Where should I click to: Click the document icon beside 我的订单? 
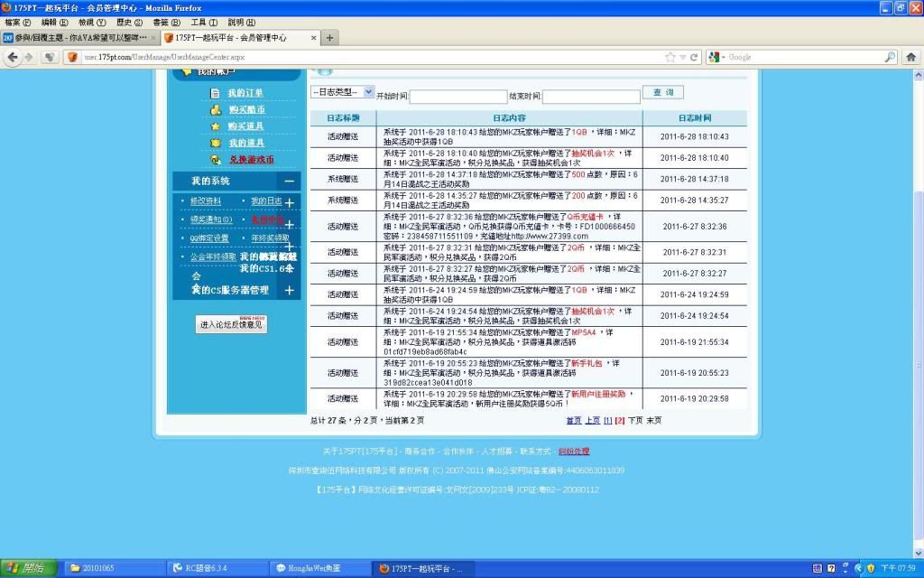215,93
